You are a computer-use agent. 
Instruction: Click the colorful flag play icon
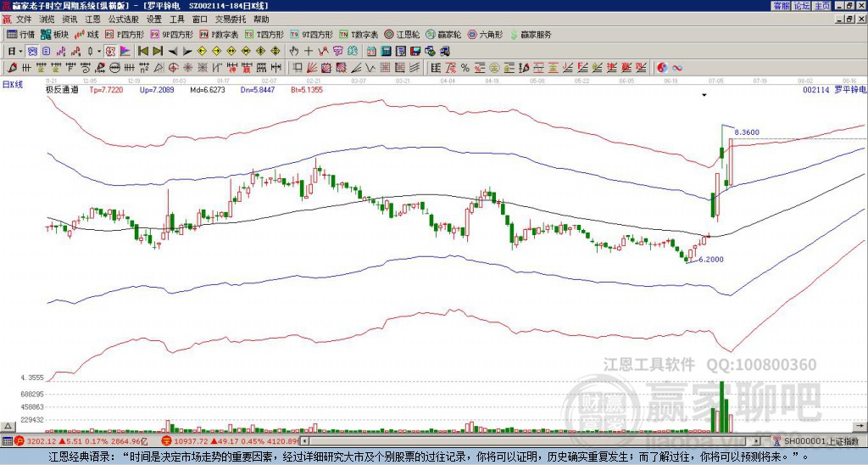coord(125,52)
